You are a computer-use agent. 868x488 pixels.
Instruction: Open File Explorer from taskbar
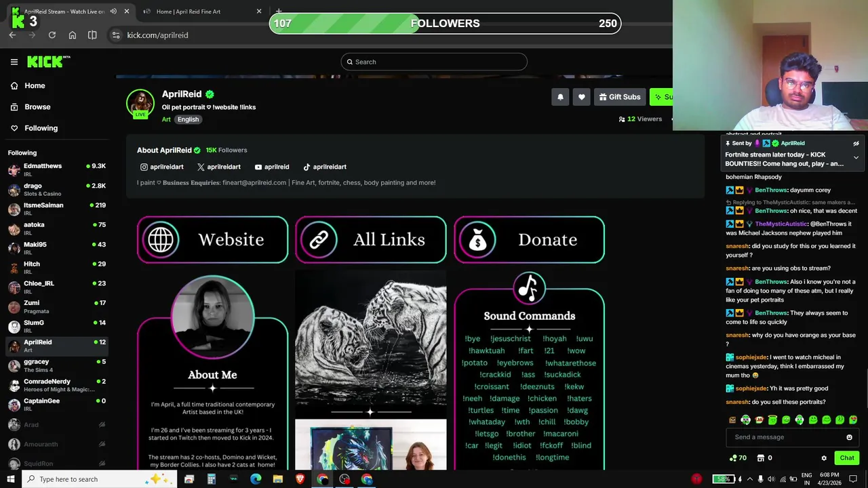(x=277, y=479)
